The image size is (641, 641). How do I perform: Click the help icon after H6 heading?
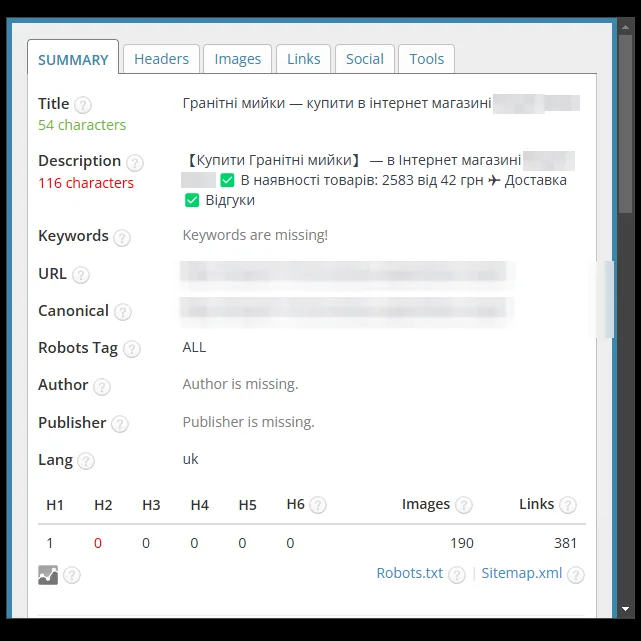pyautogui.click(x=318, y=505)
